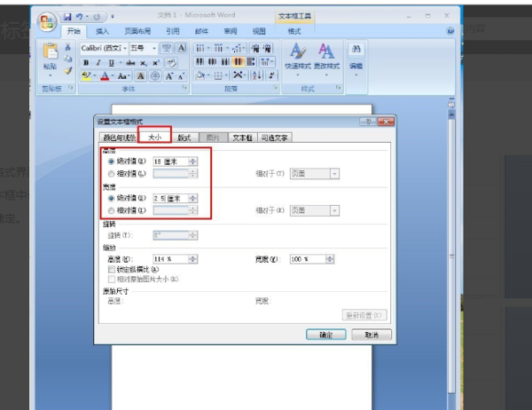The width and height of the screenshot is (532, 410).
Task: Save the document from quick access toolbar
Action: [67, 17]
